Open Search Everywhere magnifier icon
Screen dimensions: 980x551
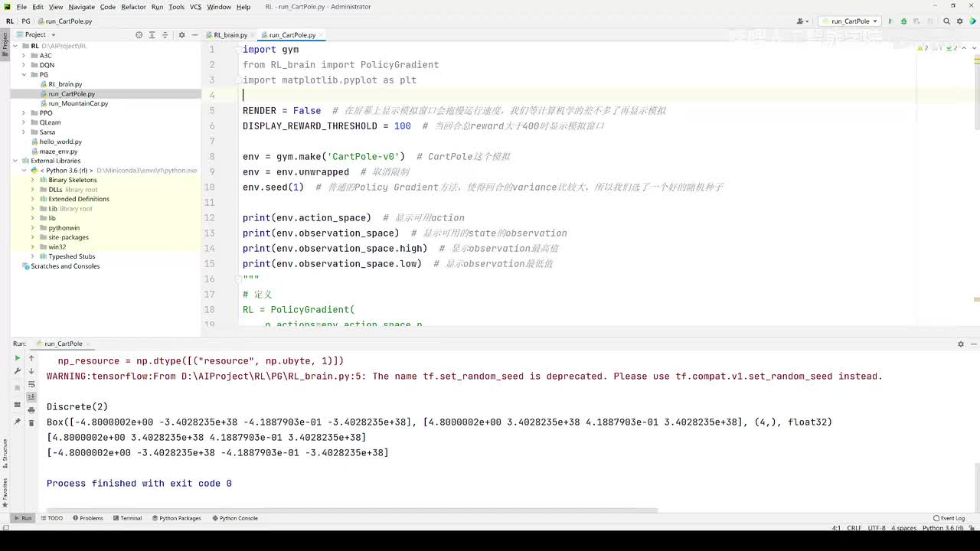tap(947, 21)
